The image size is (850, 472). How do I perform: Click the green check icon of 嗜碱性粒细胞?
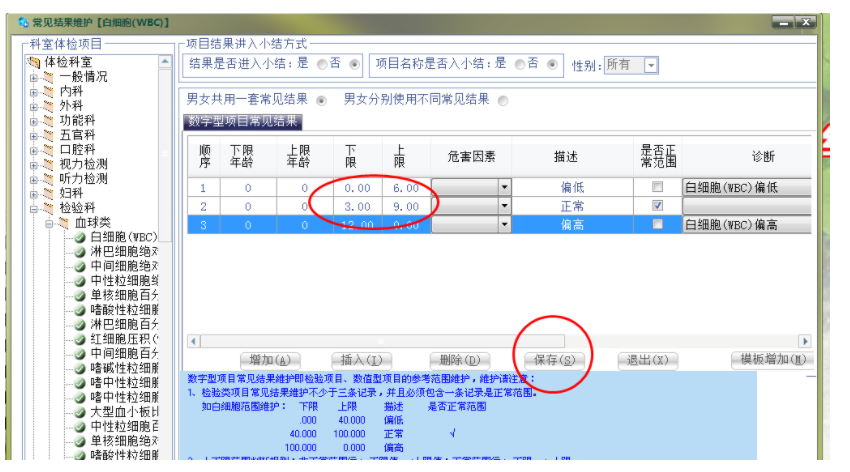[x=80, y=369]
